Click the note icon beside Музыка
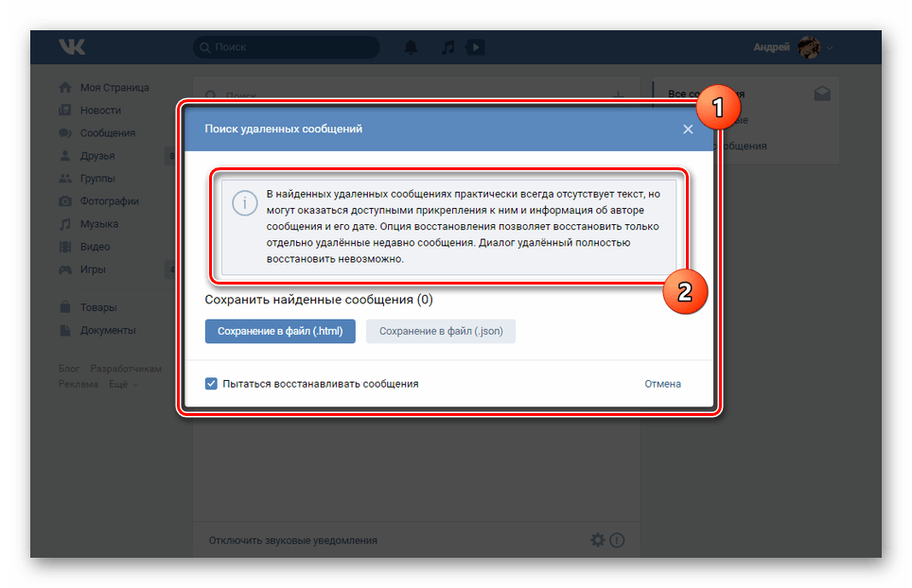 [x=65, y=224]
